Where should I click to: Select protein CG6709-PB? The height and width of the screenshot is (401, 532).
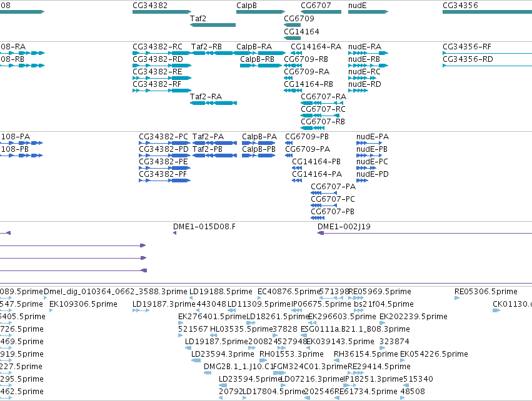click(x=307, y=137)
